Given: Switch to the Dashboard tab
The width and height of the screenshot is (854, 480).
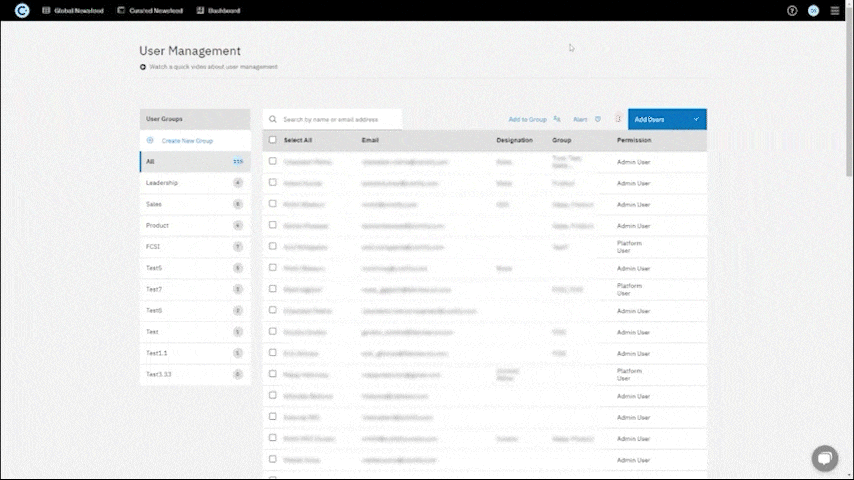Looking at the screenshot, I should click(x=219, y=10).
